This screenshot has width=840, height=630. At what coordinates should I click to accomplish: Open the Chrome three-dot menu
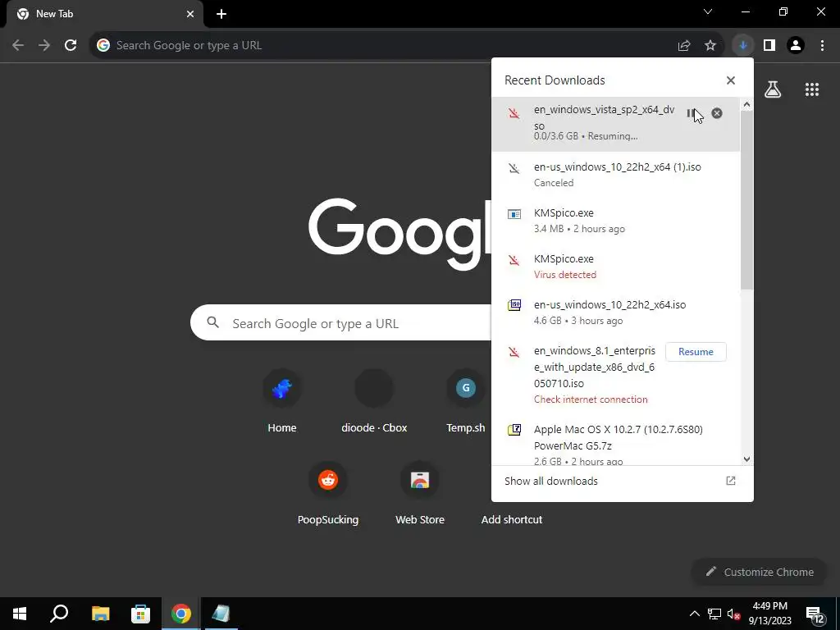point(822,46)
